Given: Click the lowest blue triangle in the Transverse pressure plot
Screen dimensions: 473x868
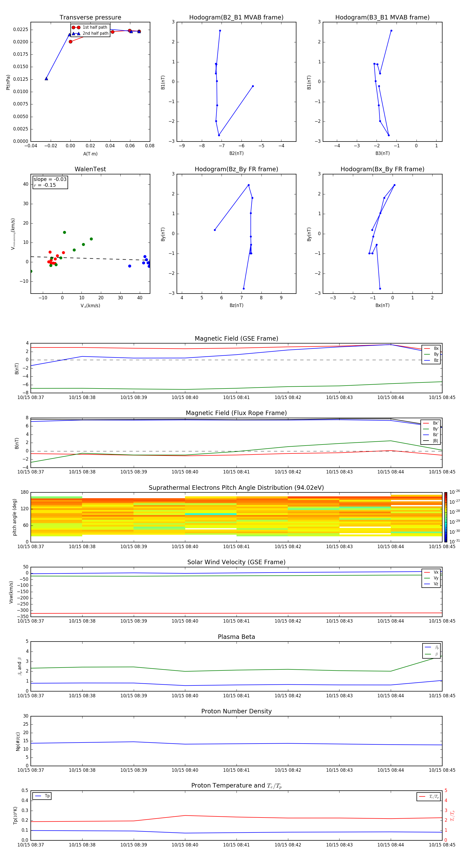Looking at the screenshot, I should pos(47,78).
